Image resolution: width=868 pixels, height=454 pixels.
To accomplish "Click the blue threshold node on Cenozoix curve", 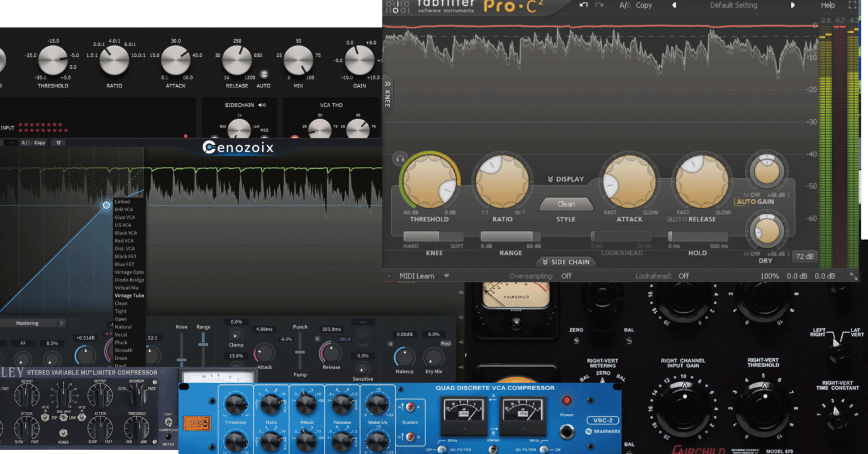I will (x=106, y=205).
